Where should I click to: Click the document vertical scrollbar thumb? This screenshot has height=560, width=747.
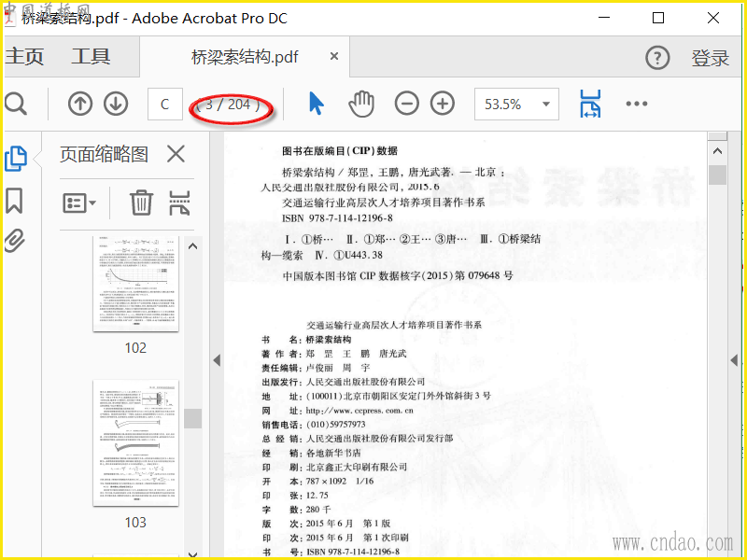[717, 175]
